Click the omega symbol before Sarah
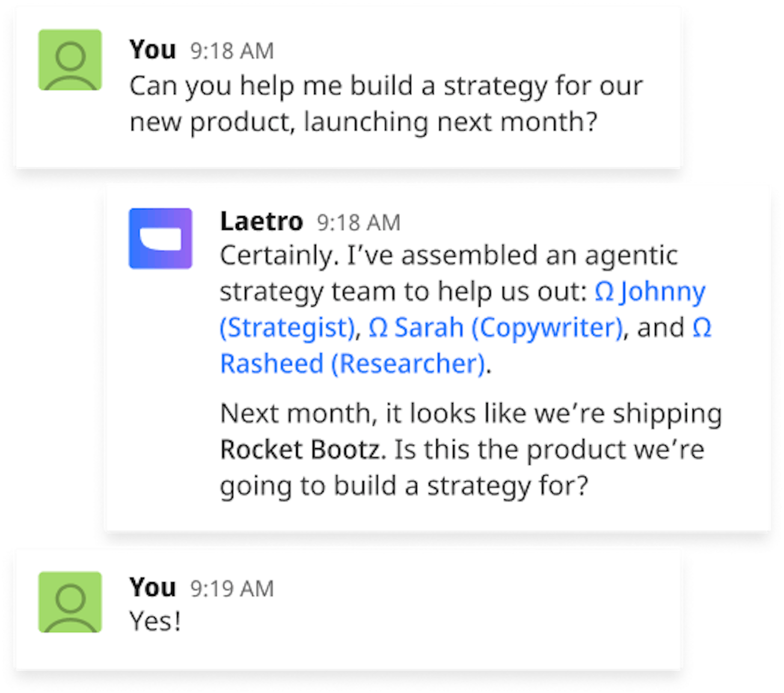The image size is (784, 693). [378, 328]
